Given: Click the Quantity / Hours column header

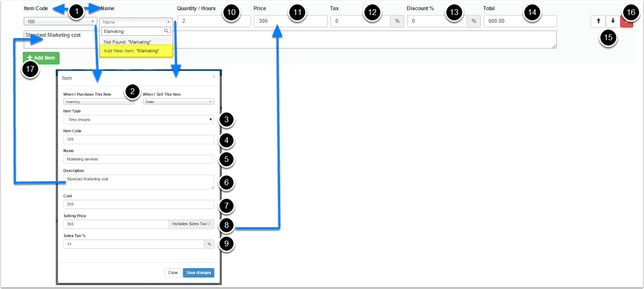Looking at the screenshot, I should tap(196, 8).
